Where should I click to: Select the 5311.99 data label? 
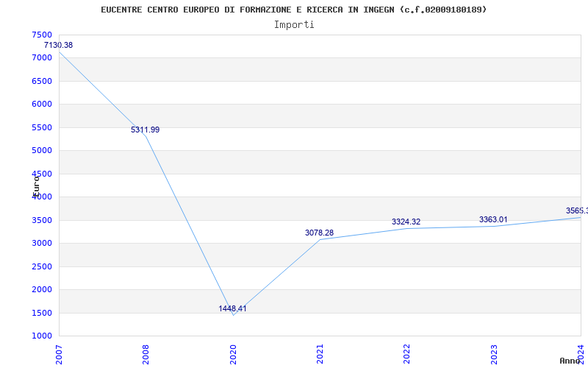click(145, 130)
